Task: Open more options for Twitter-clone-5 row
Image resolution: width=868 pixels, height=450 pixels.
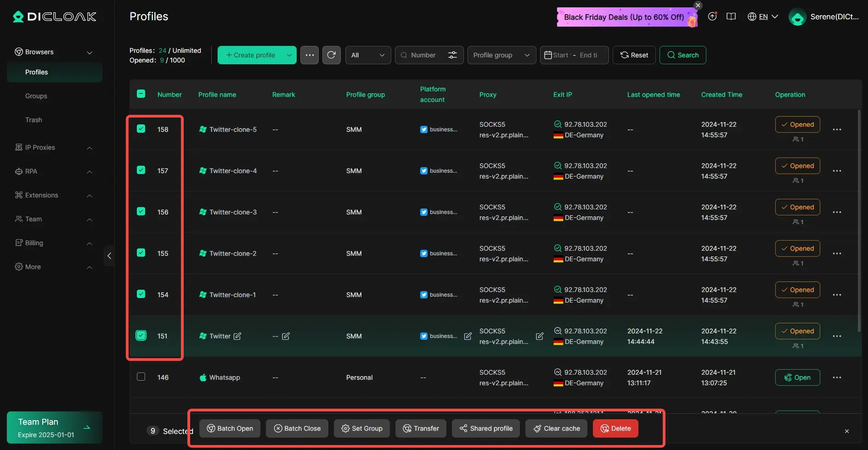Action: [x=837, y=129]
